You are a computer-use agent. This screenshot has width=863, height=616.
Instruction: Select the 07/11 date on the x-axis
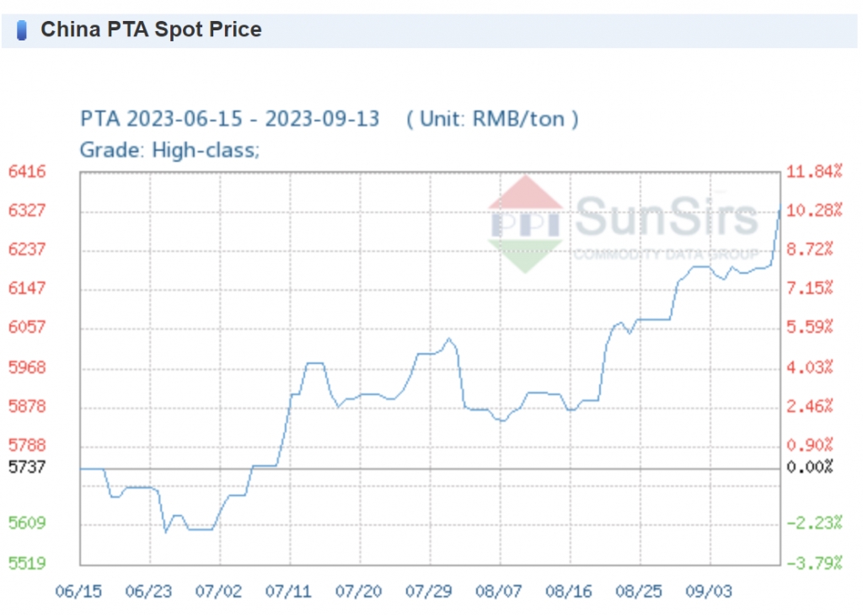point(289,592)
